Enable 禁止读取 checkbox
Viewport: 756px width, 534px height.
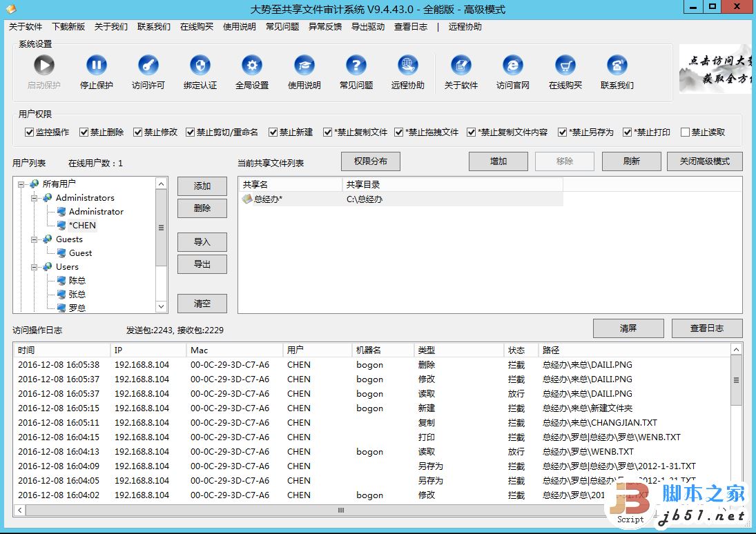click(685, 132)
